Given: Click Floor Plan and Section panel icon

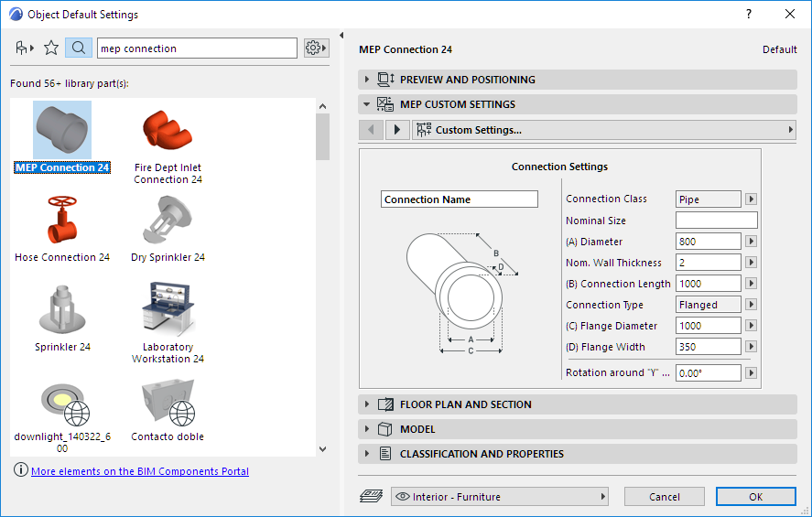Looking at the screenshot, I should (x=385, y=404).
